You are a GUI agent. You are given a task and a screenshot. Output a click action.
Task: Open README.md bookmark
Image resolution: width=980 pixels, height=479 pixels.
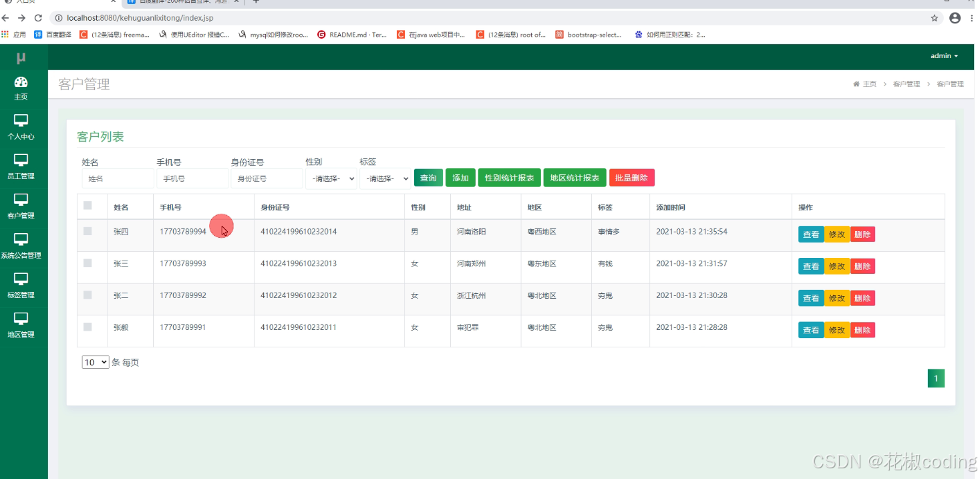(352, 35)
